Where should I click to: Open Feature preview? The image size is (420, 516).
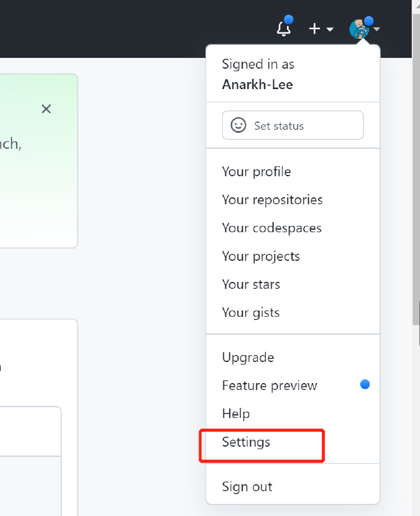point(270,386)
